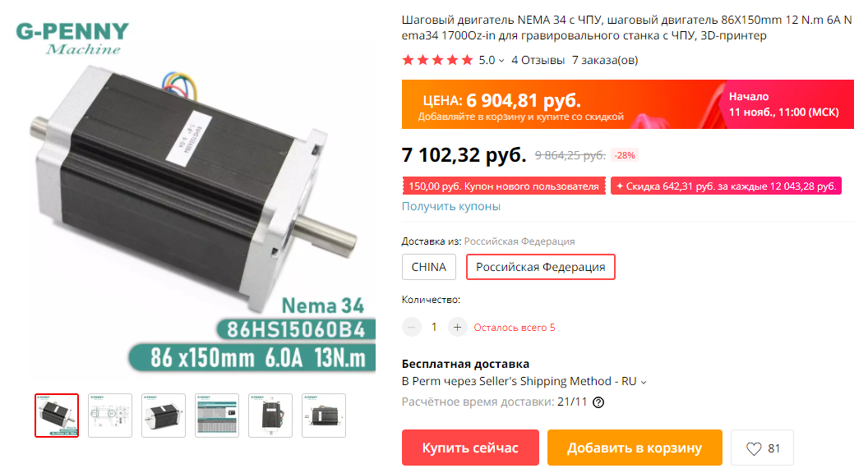Click the Получить купоны link
The height and width of the screenshot is (473, 868).
pyautogui.click(x=451, y=206)
